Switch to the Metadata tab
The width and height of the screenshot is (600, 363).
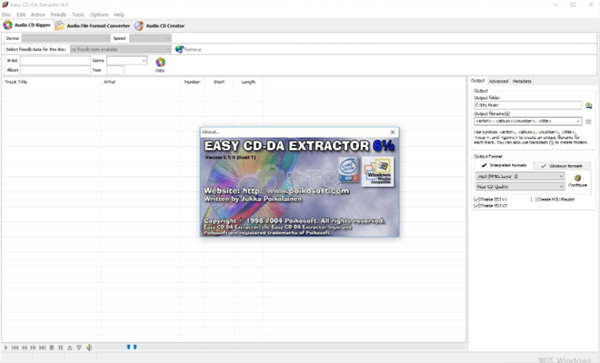coord(522,81)
